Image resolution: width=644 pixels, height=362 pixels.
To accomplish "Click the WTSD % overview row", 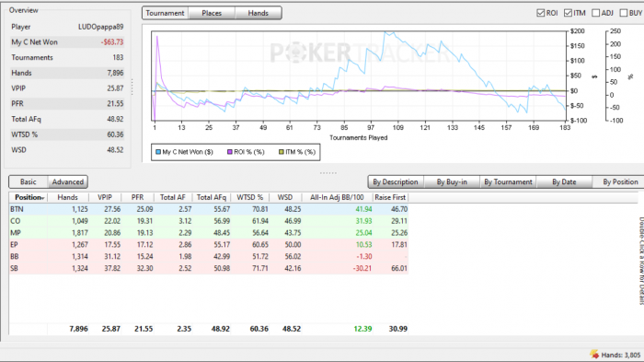I will [67, 134].
